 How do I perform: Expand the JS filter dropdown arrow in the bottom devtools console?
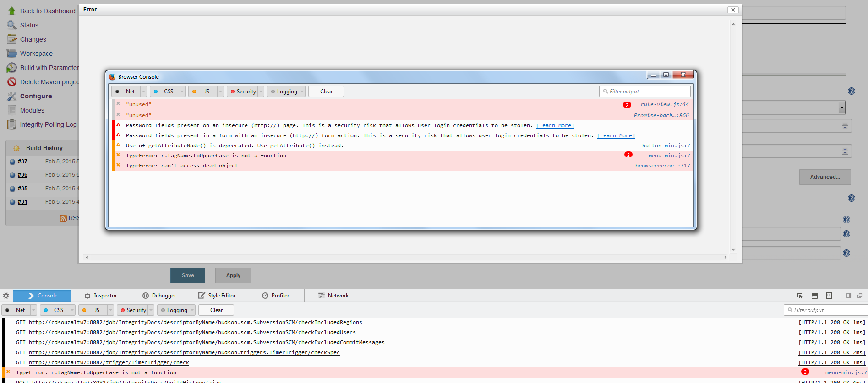[x=110, y=310]
